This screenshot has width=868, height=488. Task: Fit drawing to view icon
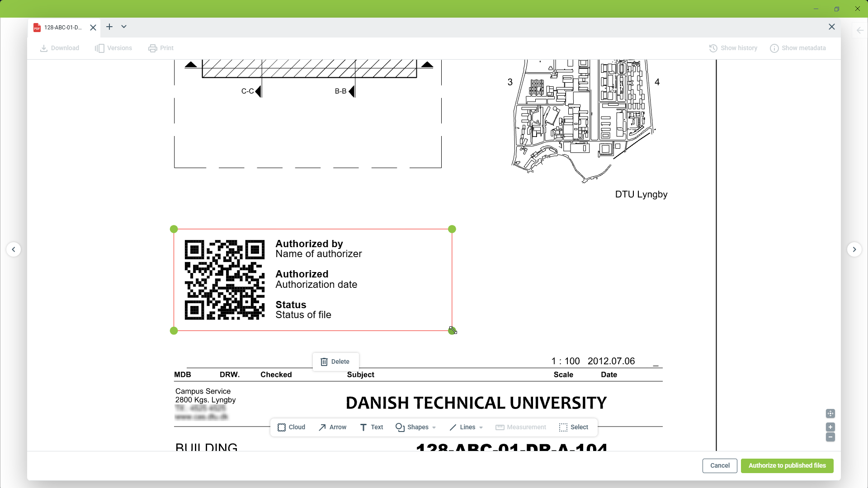click(x=830, y=413)
